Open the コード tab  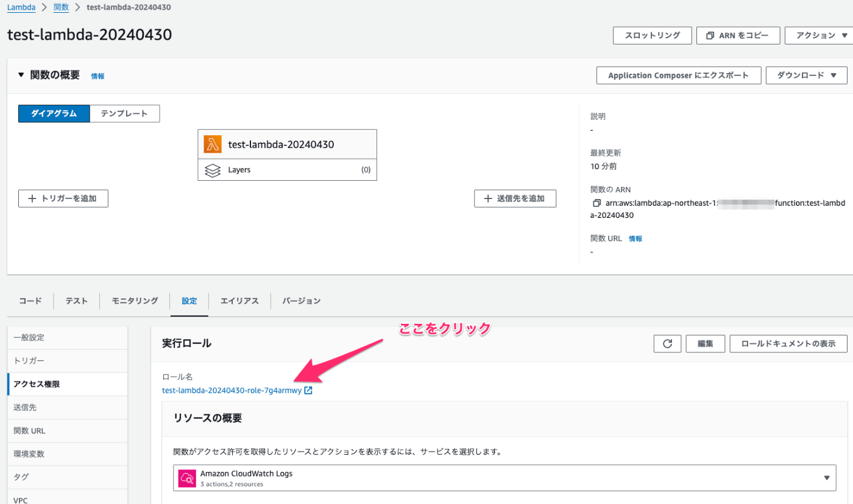(x=30, y=301)
